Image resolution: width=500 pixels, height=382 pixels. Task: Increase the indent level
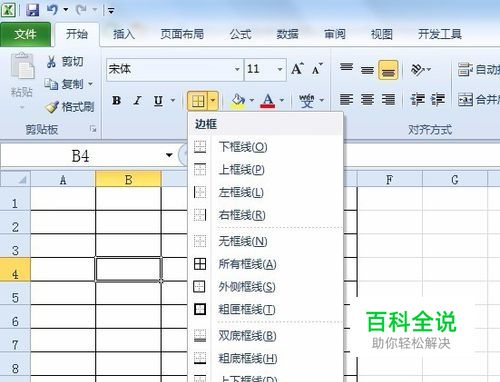[438, 99]
